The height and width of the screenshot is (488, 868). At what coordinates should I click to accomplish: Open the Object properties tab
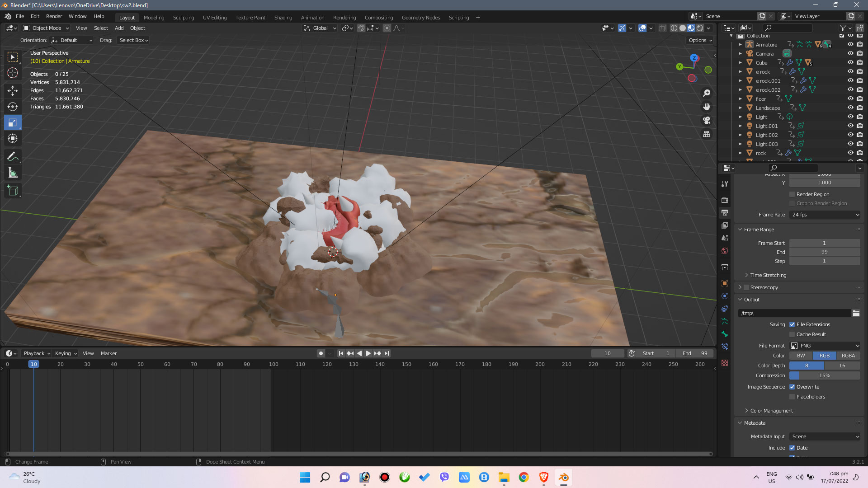(x=725, y=283)
